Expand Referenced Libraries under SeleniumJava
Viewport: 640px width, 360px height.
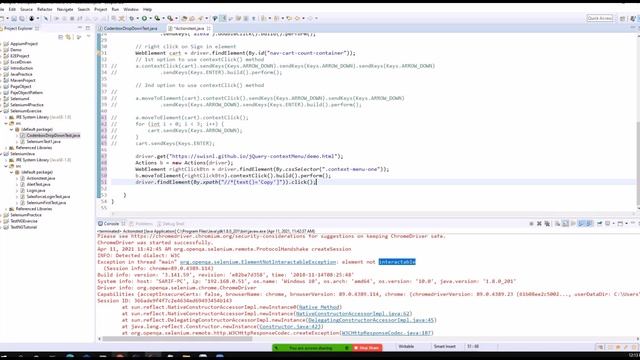tap(6, 209)
